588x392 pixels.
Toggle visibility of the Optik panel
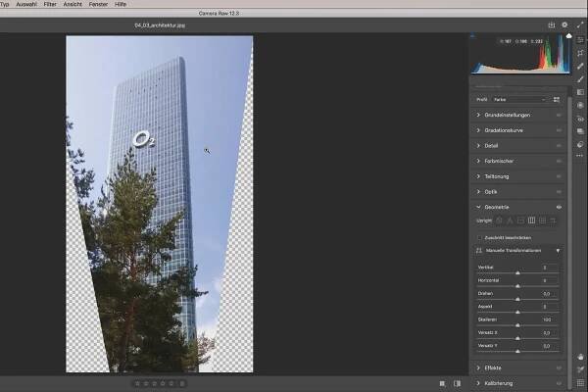pos(559,191)
